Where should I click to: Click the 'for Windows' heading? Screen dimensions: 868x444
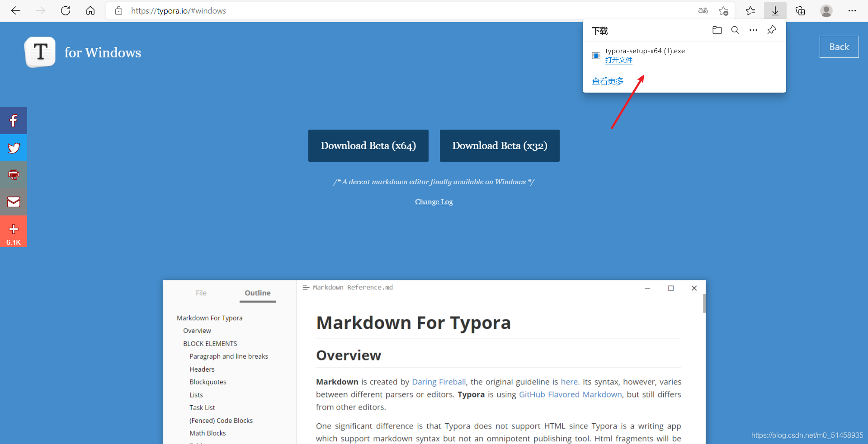click(103, 52)
